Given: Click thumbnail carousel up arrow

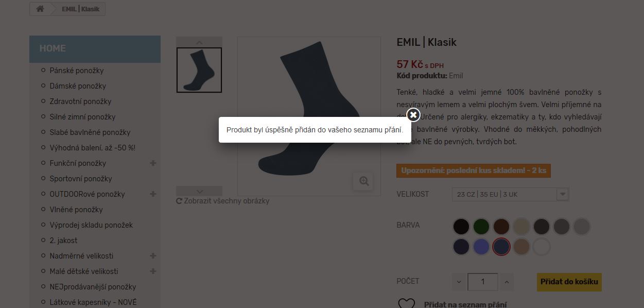Looking at the screenshot, I should pyautogui.click(x=199, y=42).
